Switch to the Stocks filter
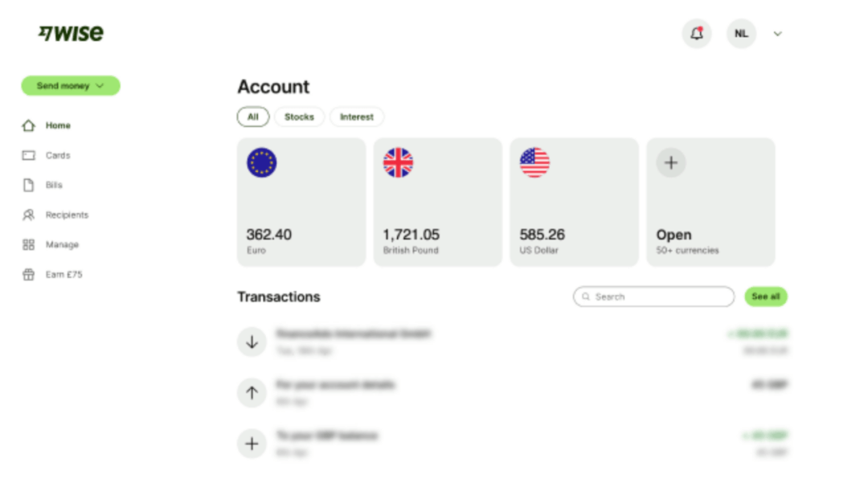This screenshot has height=483, width=868. [x=299, y=117]
